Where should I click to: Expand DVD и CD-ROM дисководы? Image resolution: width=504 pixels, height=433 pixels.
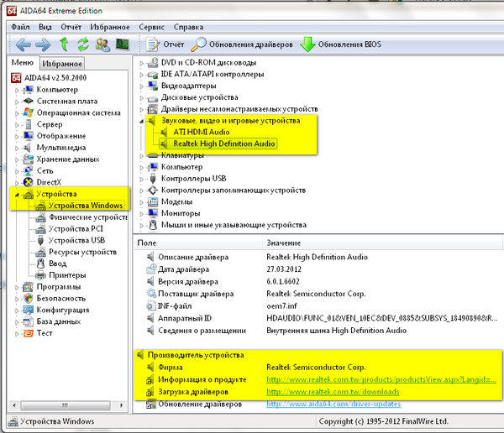click(x=141, y=63)
